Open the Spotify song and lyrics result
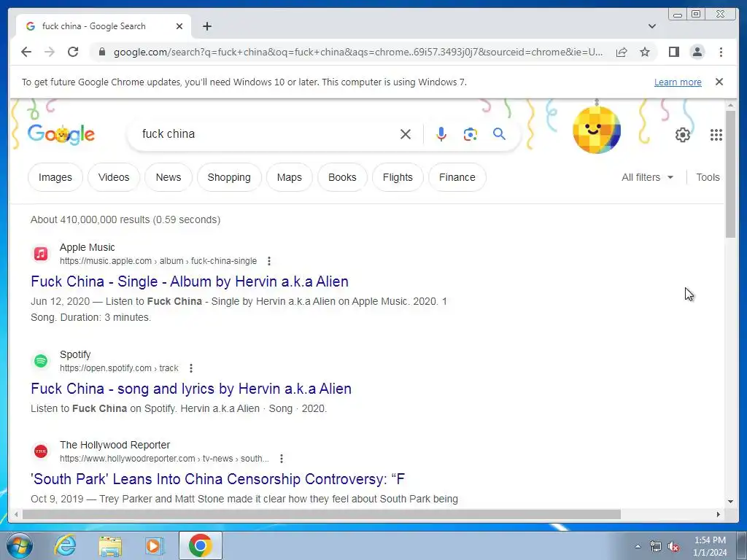The image size is (747, 560). (191, 389)
